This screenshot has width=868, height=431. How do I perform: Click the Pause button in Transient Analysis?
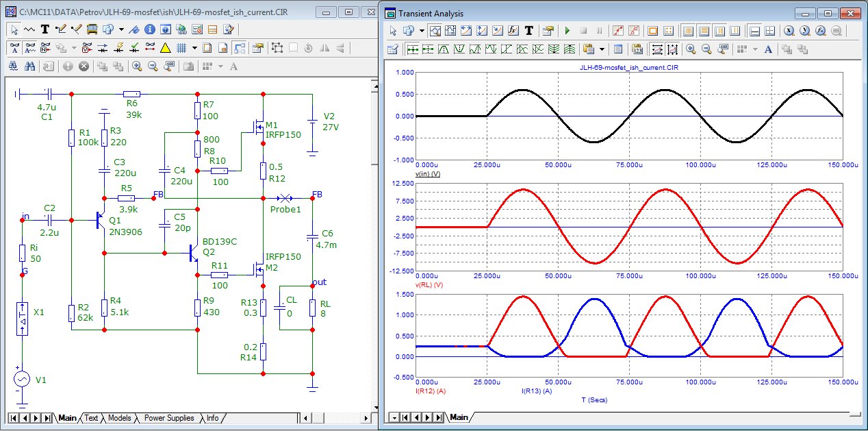click(x=599, y=30)
